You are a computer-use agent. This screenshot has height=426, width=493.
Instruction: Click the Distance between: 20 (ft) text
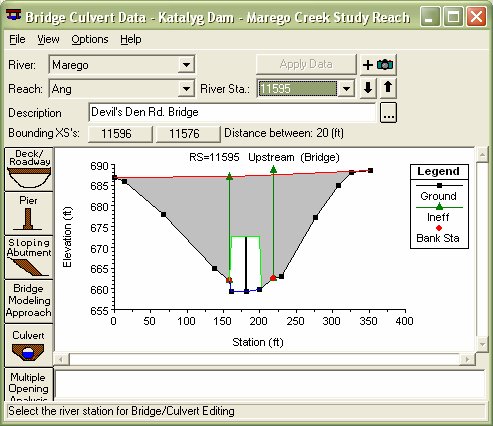click(x=284, y=133)
